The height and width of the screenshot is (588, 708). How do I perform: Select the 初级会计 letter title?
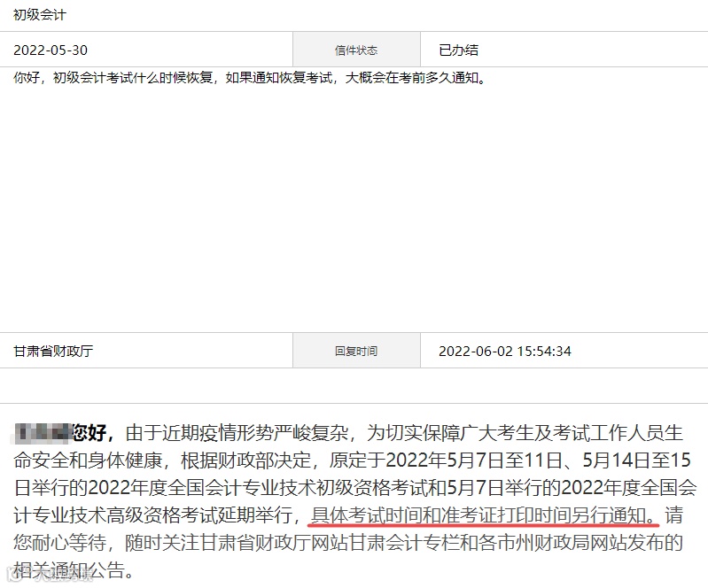click(x=40, y=15)
